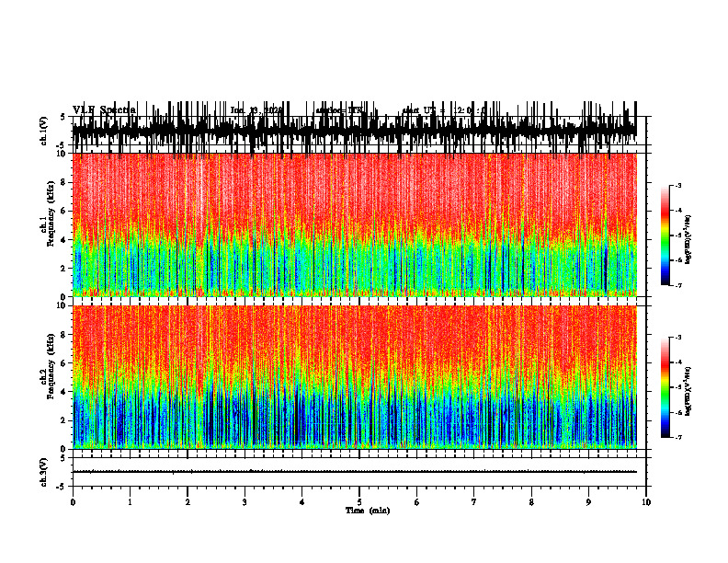Click the ch.1 color bar PSD units label
Viewport: 728px width, 563px height.
[688, 240]
